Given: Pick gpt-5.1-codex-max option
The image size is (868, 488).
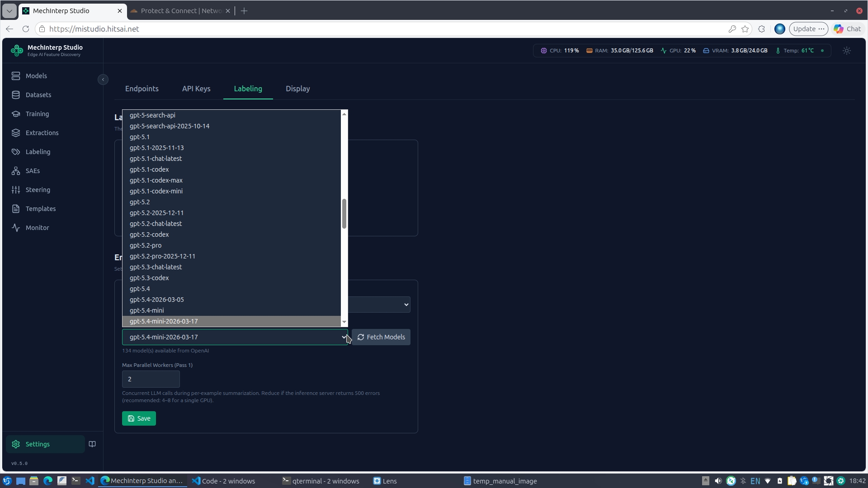Looking at the screenshot, I should click(231, 180).
